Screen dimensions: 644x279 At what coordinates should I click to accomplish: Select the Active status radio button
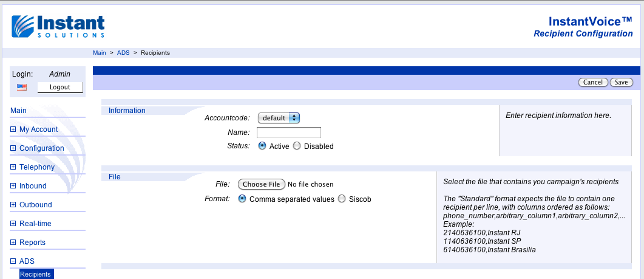262,146
